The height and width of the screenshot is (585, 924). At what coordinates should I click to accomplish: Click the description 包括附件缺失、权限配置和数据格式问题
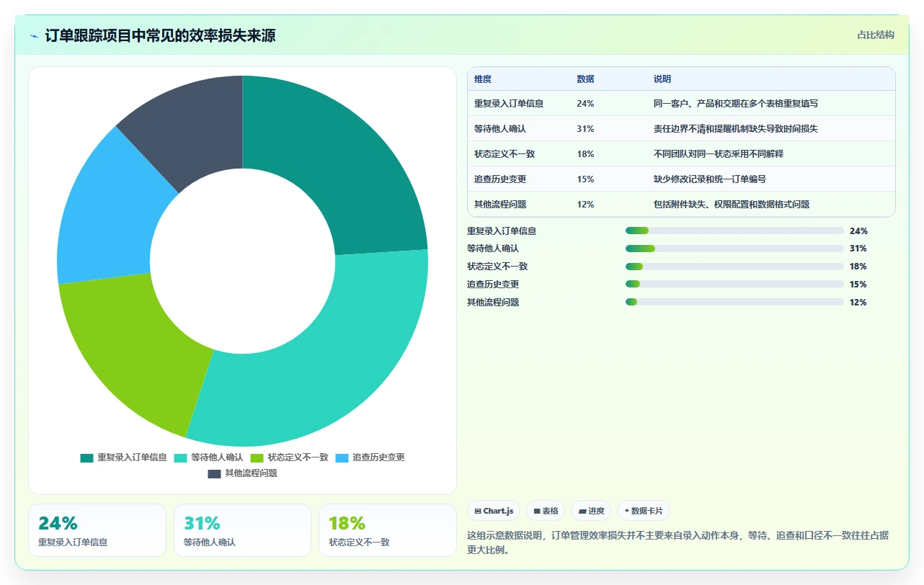[x=732, y=205]
